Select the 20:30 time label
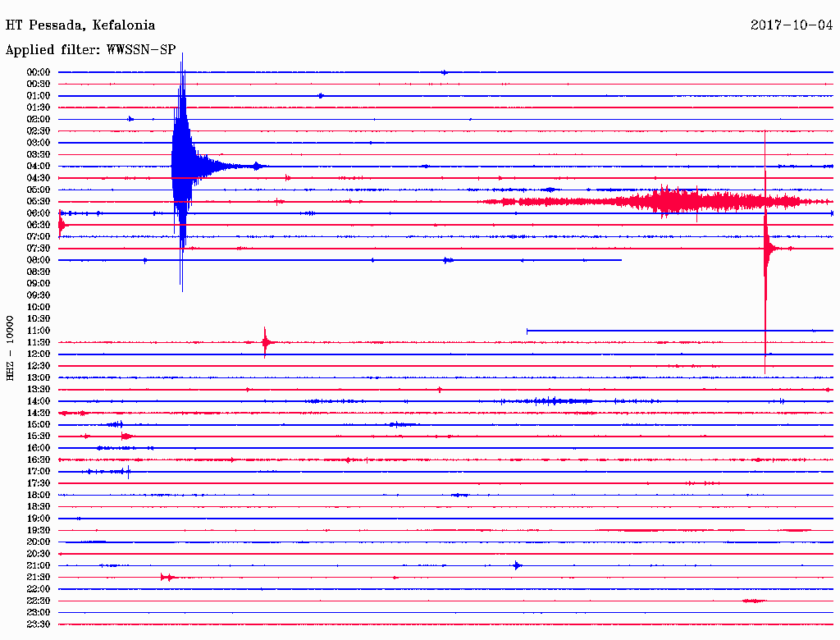This screenshot has height=640, width=840. coord(39,554)
